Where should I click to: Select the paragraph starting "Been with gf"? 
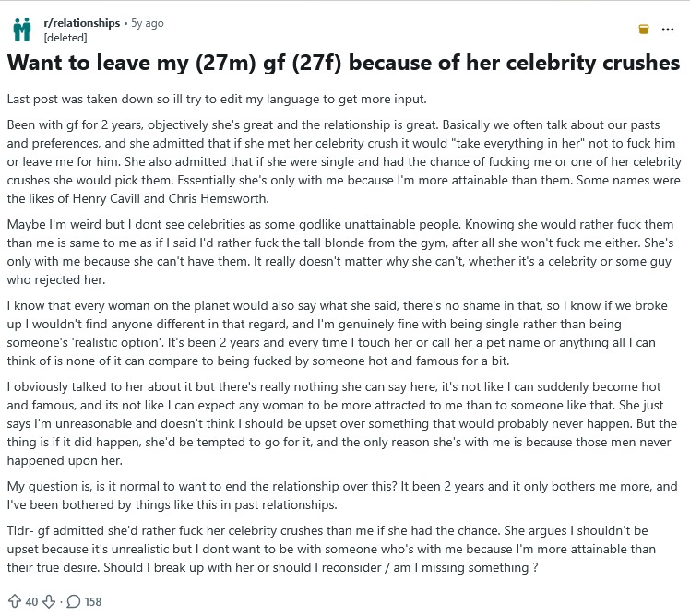pyautogui.click(x=344, y=161)
